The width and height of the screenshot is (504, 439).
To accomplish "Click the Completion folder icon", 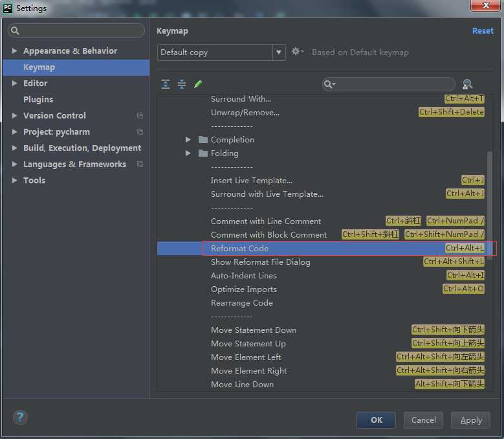I will click(203, 140).
